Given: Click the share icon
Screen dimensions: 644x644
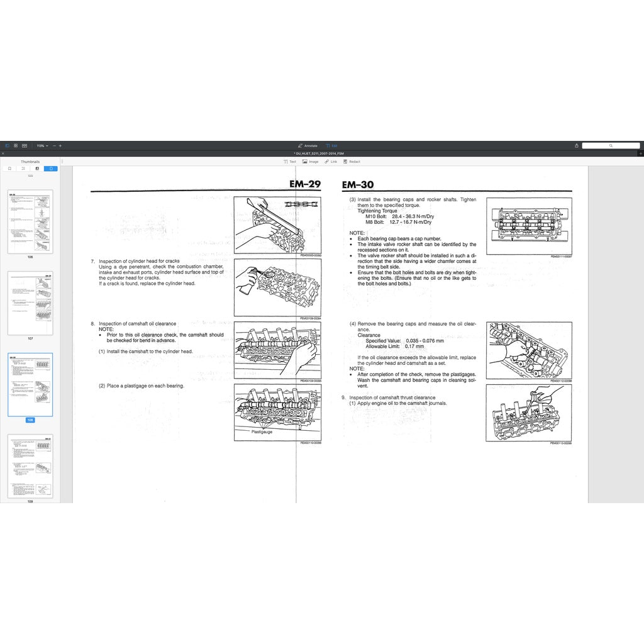Looking at the screenshot, I should click(576, 145).
